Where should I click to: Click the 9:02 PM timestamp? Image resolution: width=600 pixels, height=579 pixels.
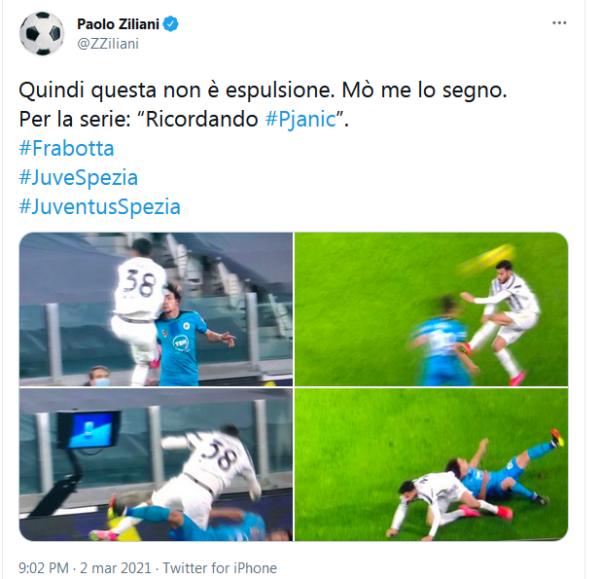tap(44, 568)
